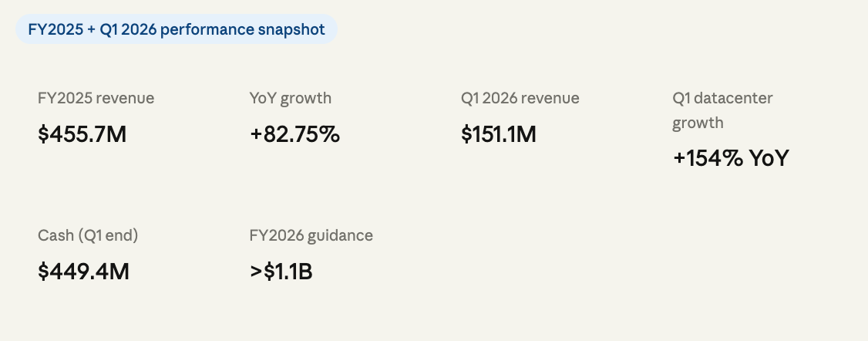Viewport: 868px width, 341px height.
Task: Select the FY2026 guidance label
Action: coord(311,236)
